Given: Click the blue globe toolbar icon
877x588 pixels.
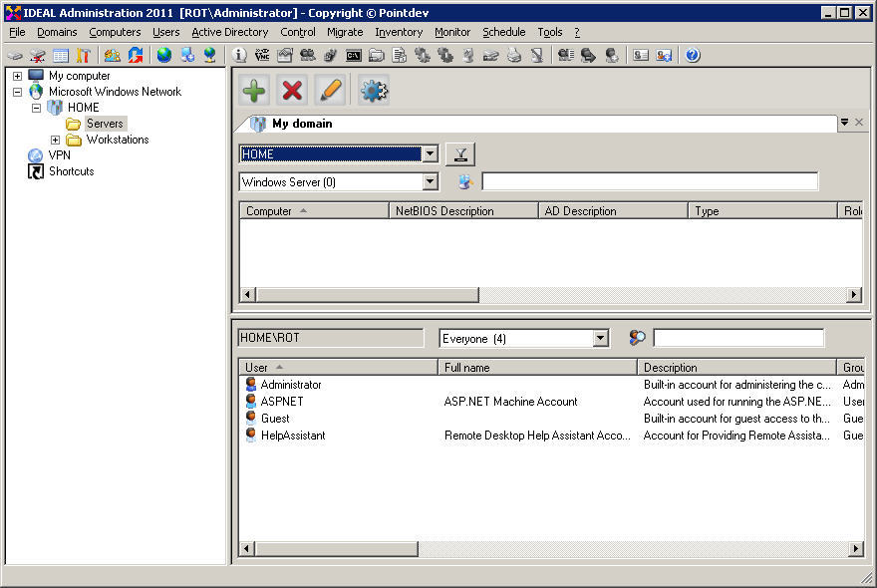Looking at the screenshot, I should click(163, 55).
